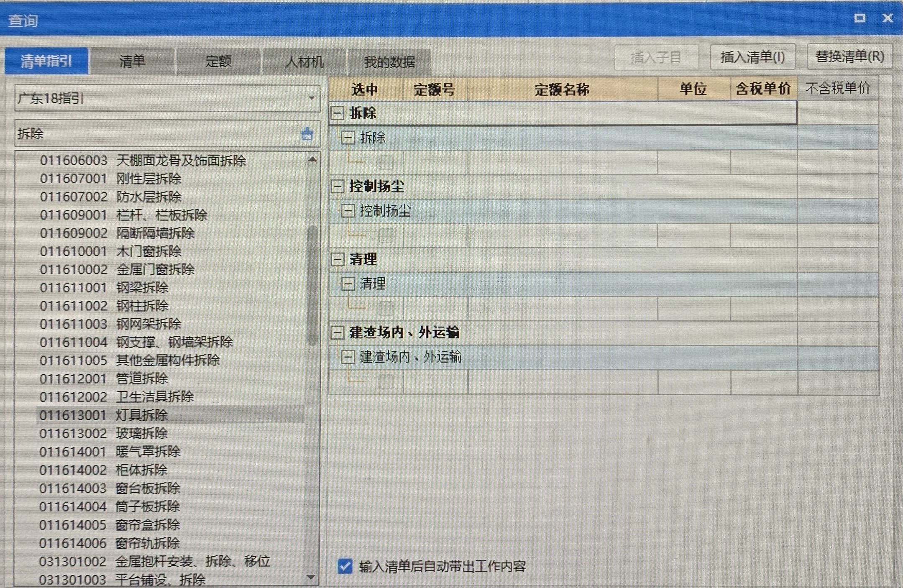Collapse the 清理 child node
This screenshot has width=903, height=588.
point(348,284)
